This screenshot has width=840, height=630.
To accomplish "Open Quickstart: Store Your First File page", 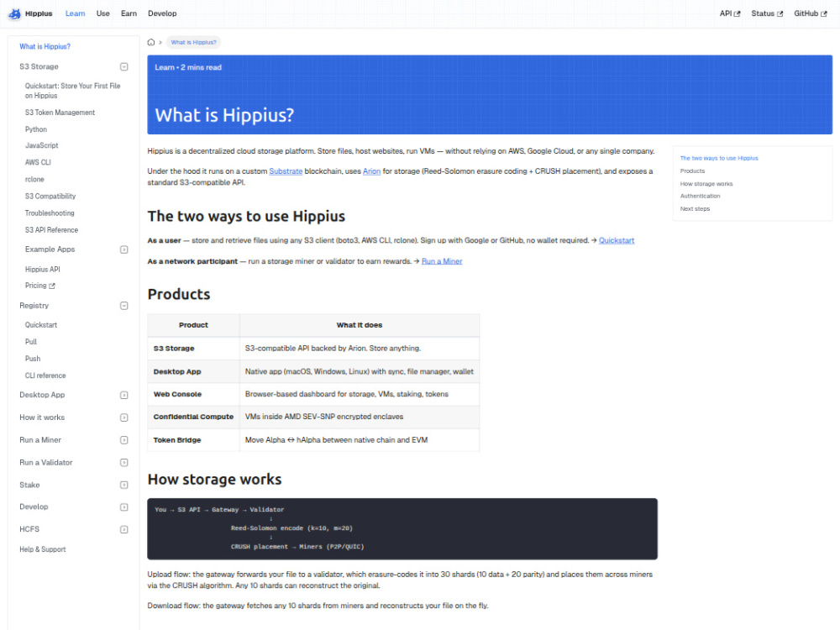I will point(72,91).
